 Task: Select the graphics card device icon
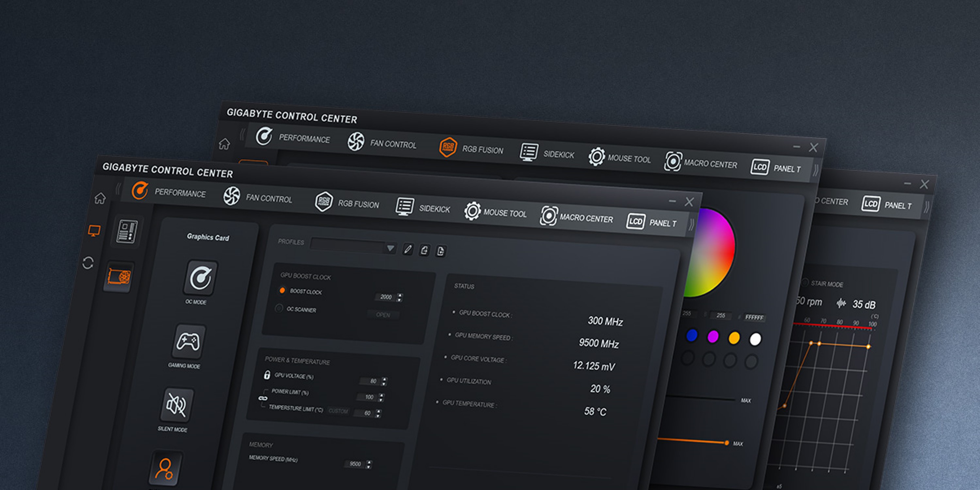[x=119, y=277]
